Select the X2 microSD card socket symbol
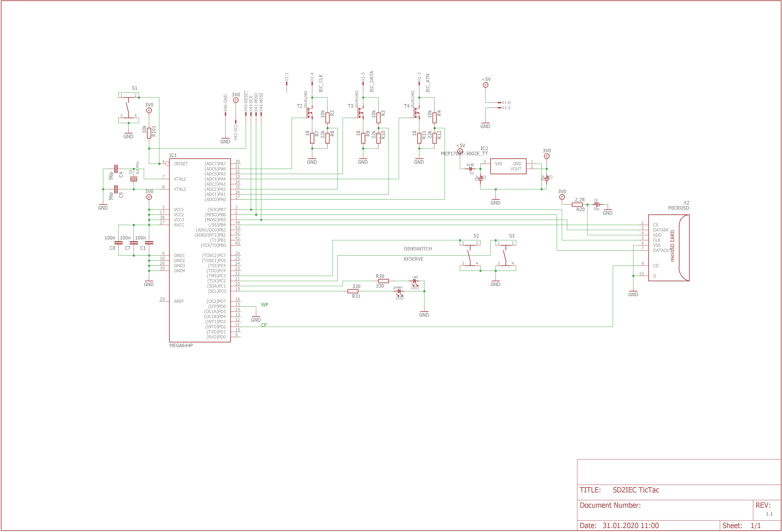This screenshot has height=532, width=782. coord(669,247)
